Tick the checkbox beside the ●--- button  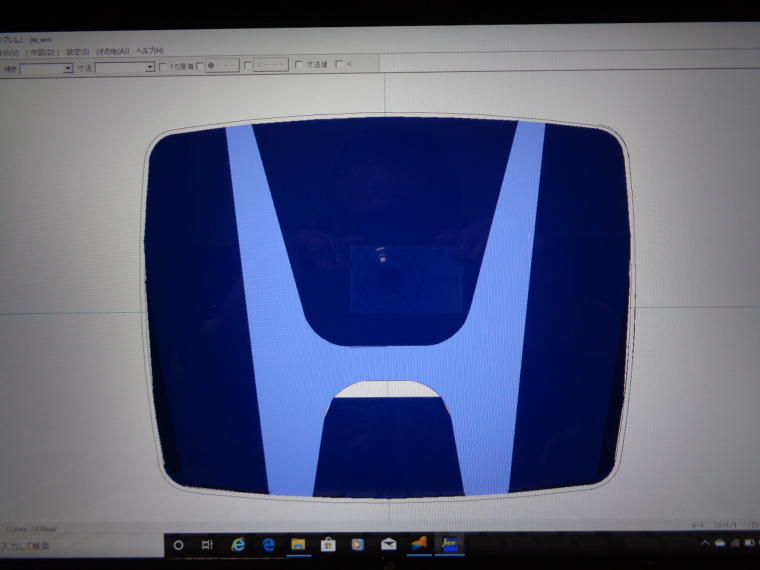click(200, 66)
